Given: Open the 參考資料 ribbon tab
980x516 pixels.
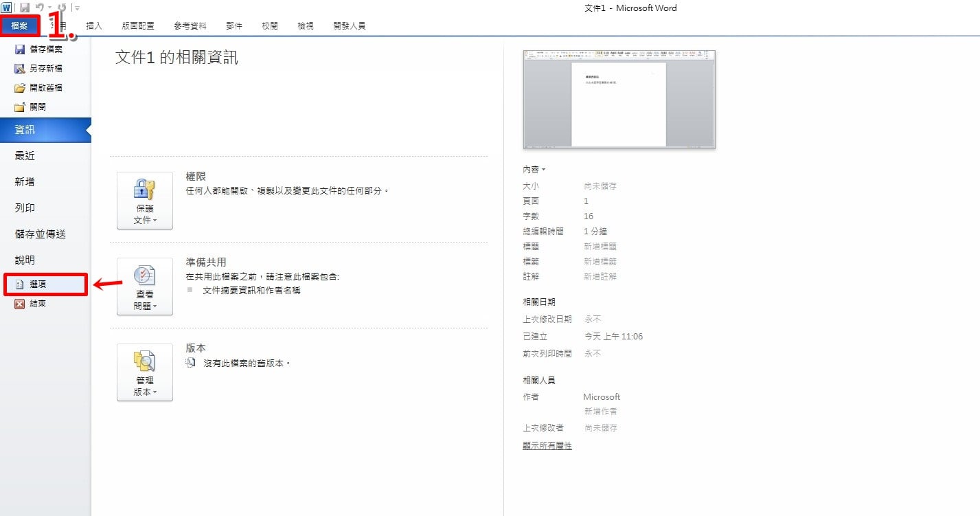Looking at the screenshot, I should click(x=190, y=26).
